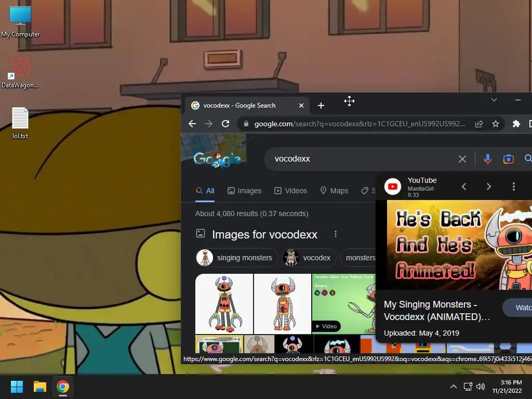Go to next video in card
This screenshot has height=399, width=532.
coord(488,187)
